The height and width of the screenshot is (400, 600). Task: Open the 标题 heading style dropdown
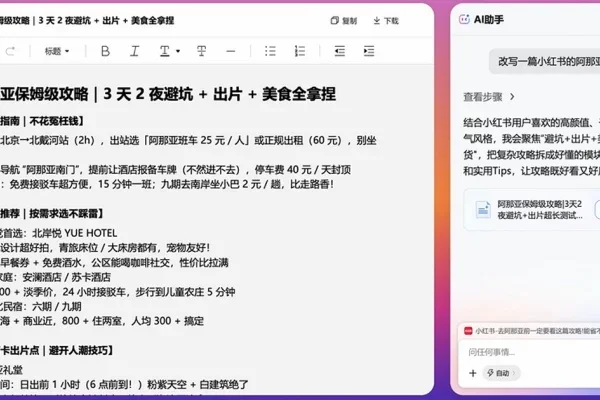click(x=57, y=51)
